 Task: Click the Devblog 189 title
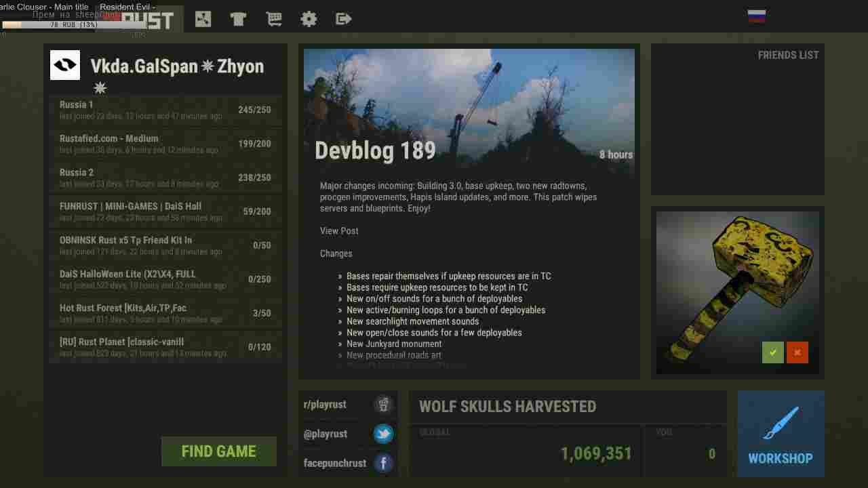[375, 150]
